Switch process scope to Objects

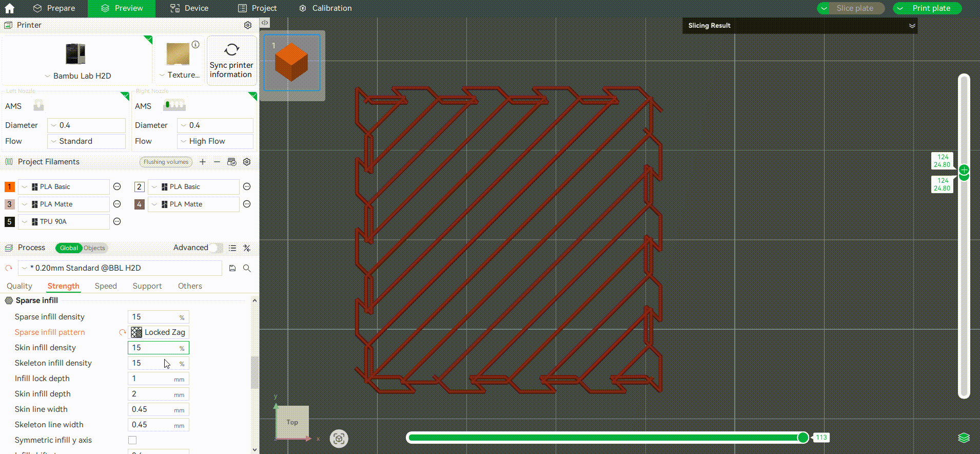click(94, 248)
